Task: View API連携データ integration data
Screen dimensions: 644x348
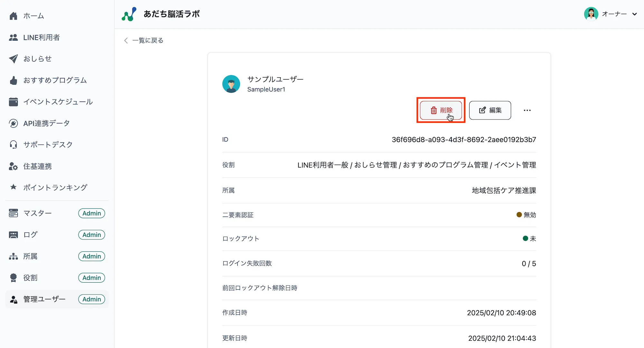Action: point(46,123)
